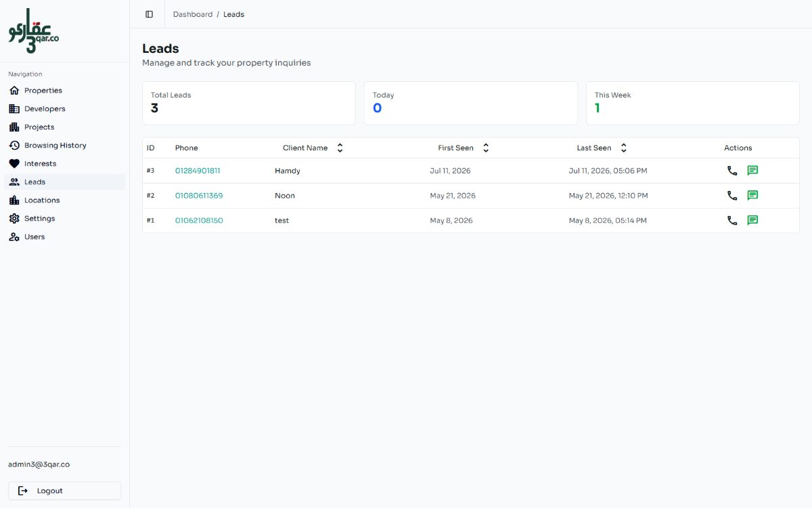Click the Users gear-person icon
The height and width of the screenshot is (508, 812).
14,236
